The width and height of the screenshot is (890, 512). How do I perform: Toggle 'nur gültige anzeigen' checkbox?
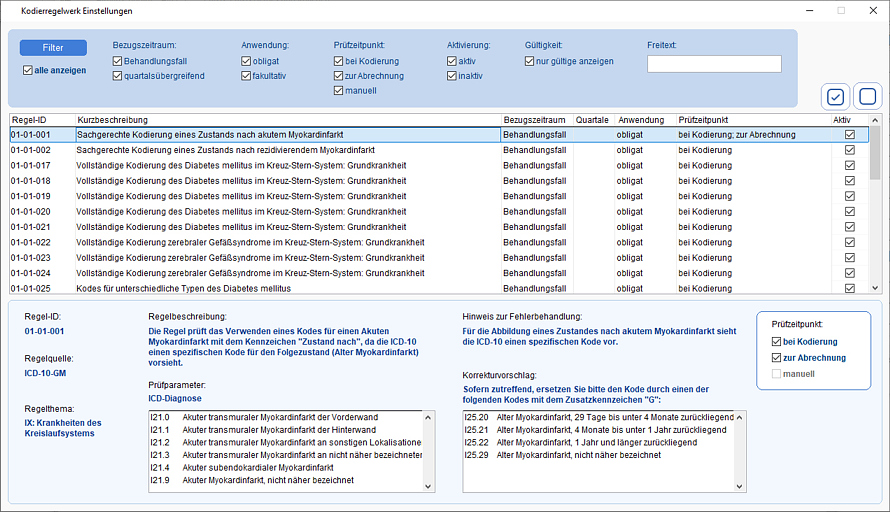pyautogui.click(x=530, y=61)
